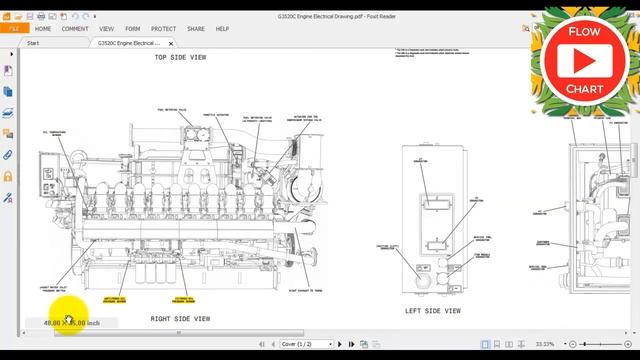Click the Print icon in quick access

pos(41,17)
